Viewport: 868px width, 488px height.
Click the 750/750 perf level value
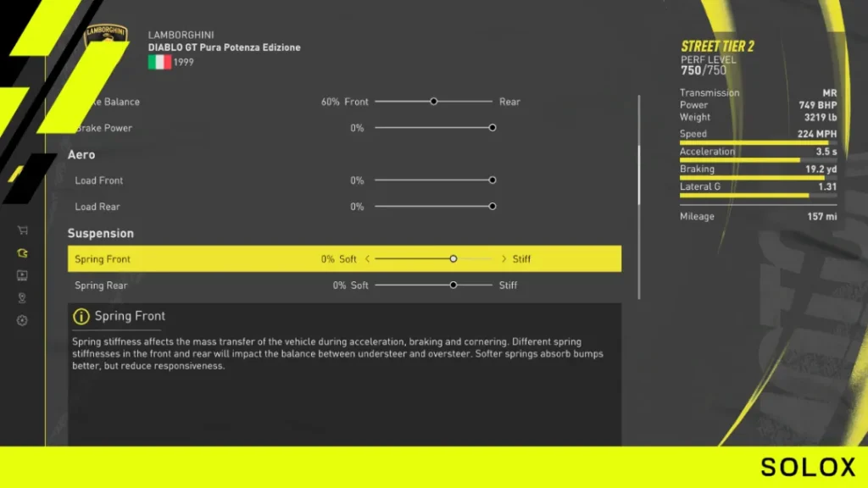point(703,70)
